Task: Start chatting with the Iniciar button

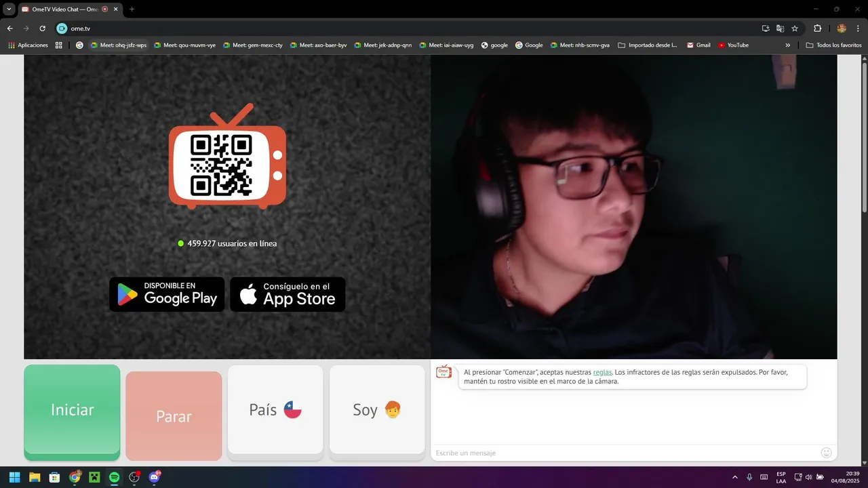Action: (x=72, y=412)
